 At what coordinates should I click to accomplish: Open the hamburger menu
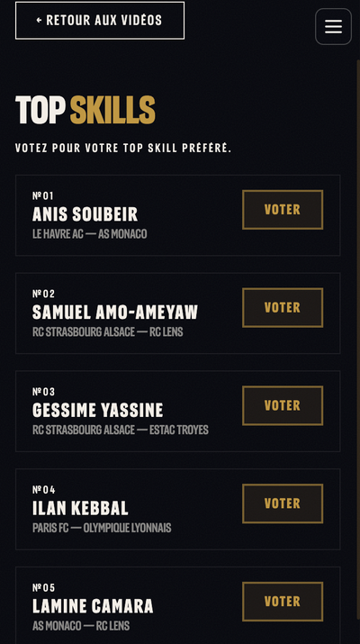[333, 27]
